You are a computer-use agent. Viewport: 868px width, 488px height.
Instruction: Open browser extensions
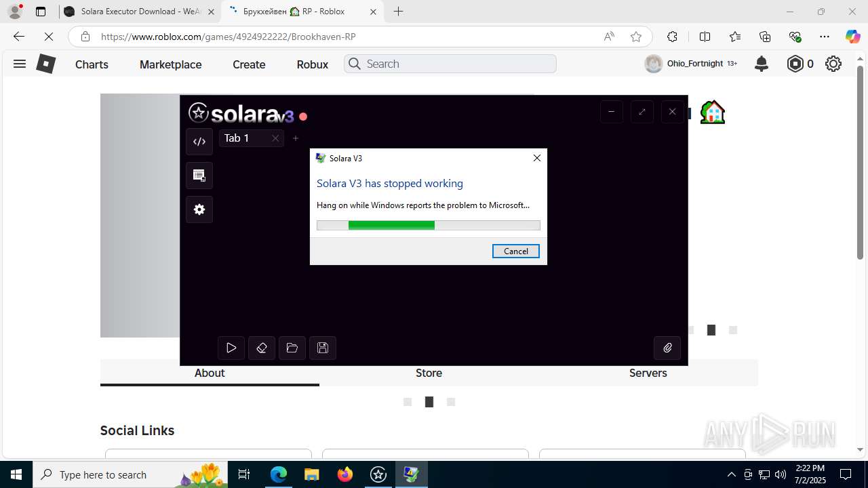click(x=672, y=37)
